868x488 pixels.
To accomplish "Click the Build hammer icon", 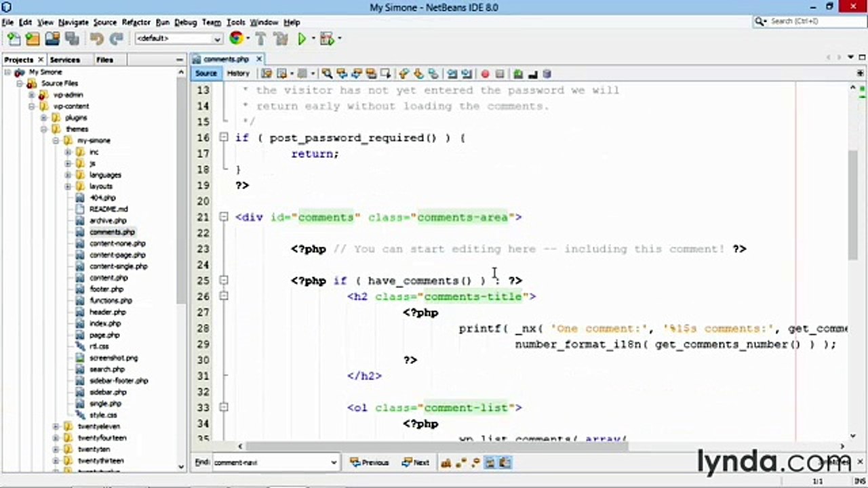I will click(260, 39).
